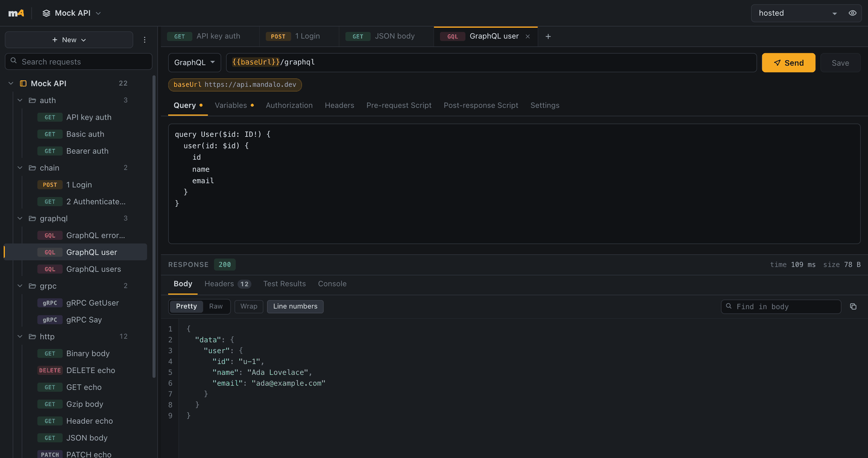Open the hosted environment dropdown
The width and height of the screenshot is (868, 458).
(x=797, y=13)
